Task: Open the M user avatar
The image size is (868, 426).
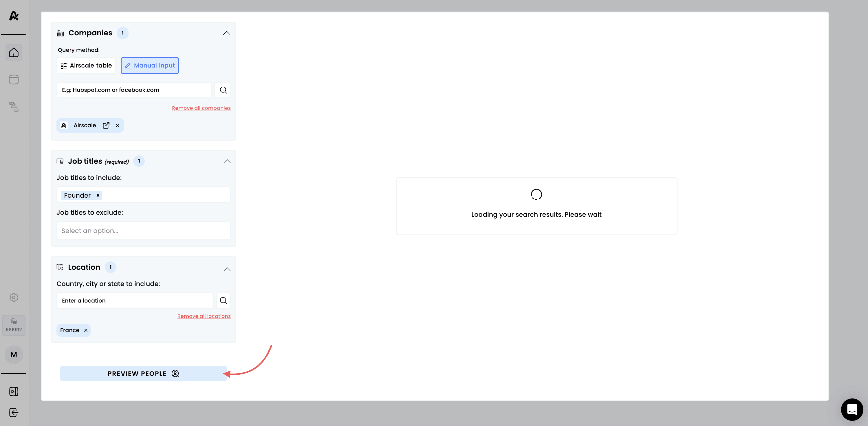Action: [x=14, y=354]
